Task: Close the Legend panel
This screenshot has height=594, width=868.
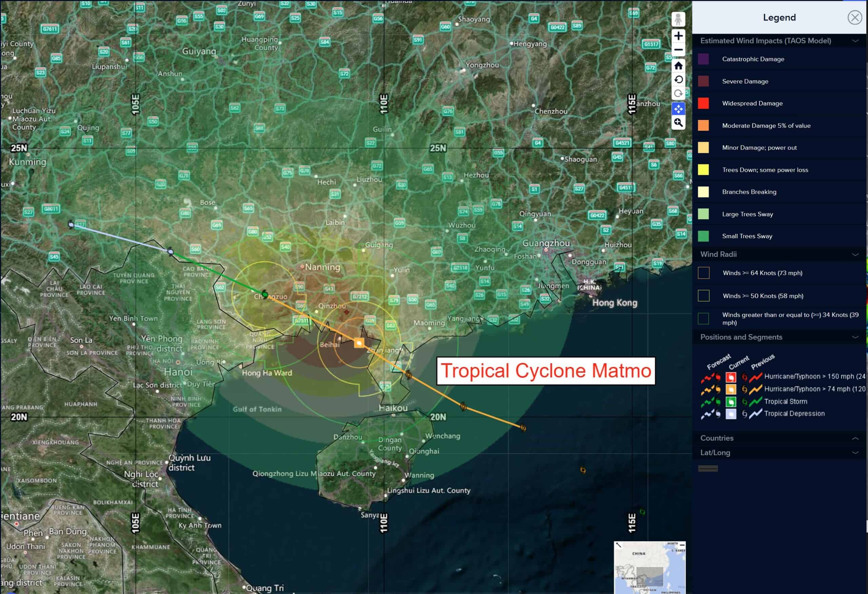Action: [854, 18]
